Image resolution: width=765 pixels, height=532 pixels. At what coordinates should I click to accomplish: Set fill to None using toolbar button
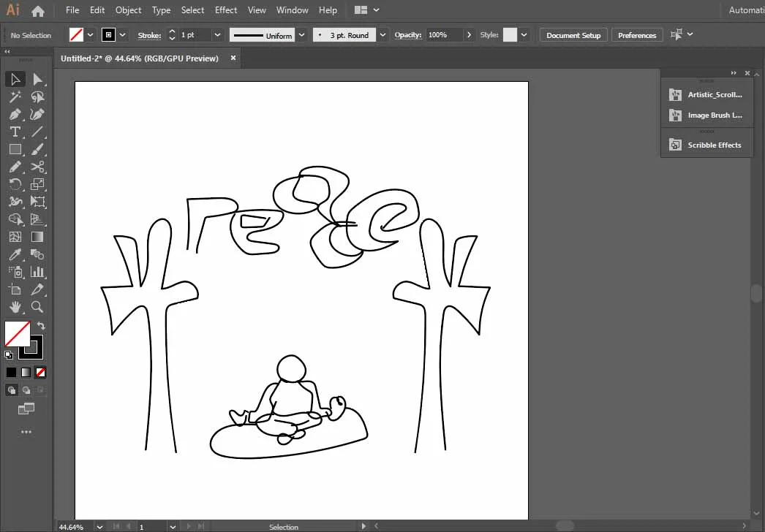pos(41,372)
